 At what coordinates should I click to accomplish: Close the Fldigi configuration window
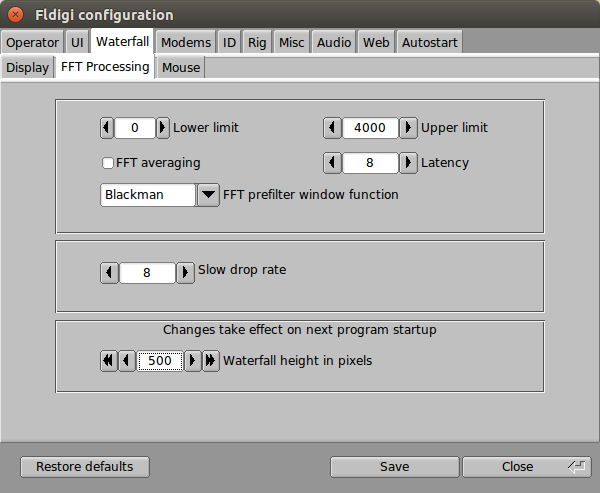click(x=16, y=15)
